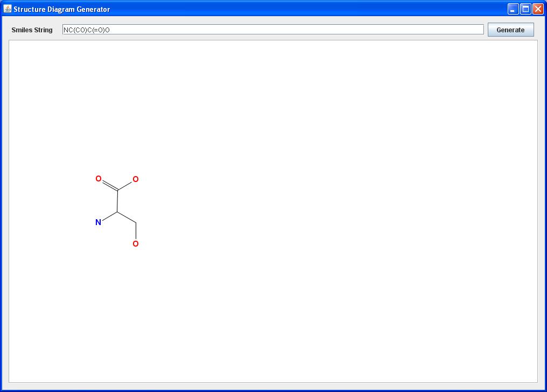Select the carboxyl carbon vertex of the molecule

(117, 190)
